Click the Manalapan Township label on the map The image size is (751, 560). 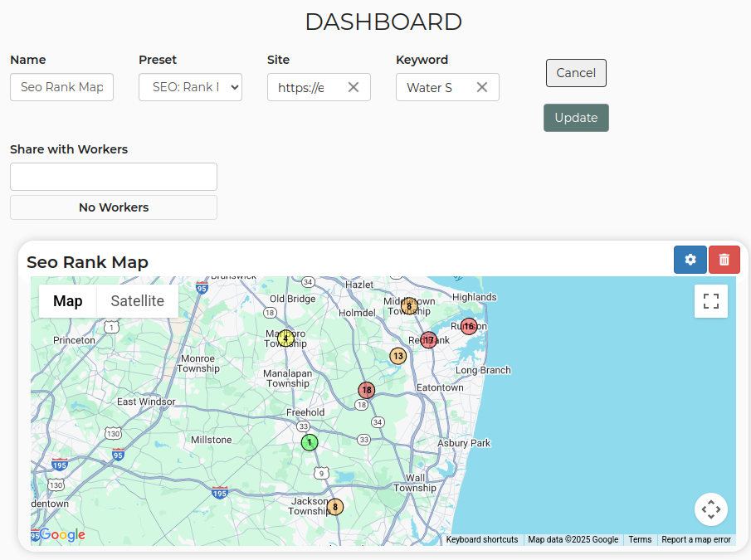pos(287,378)
